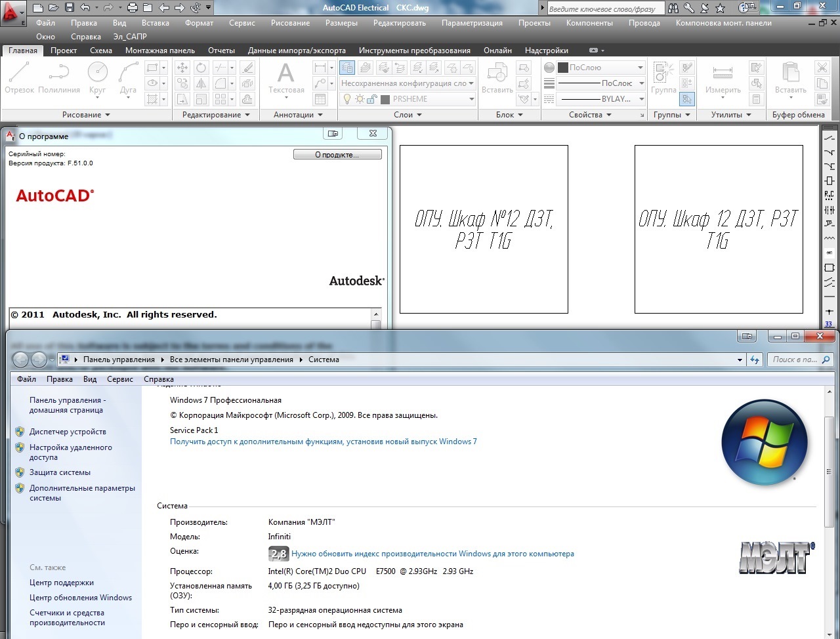Open the Файл menu in AutoCAD
Image resolution: width=840 pixels, height=639 pixels.
(45, 23)
